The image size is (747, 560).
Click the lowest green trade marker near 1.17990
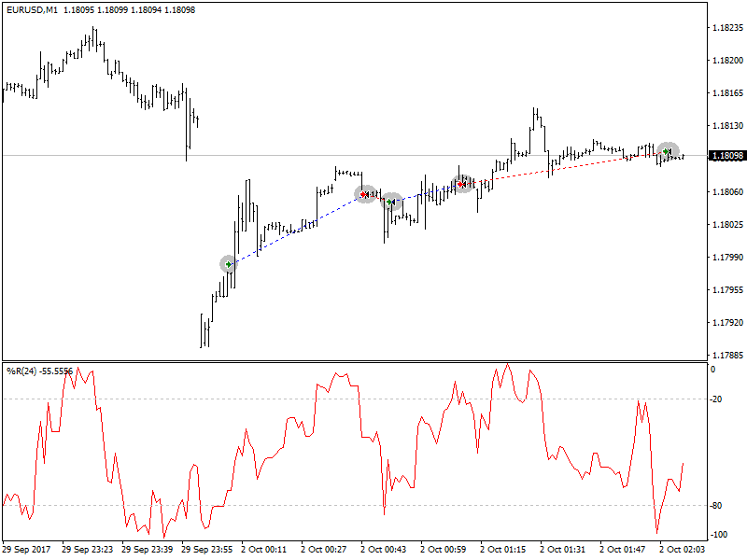tap(228, 264)
